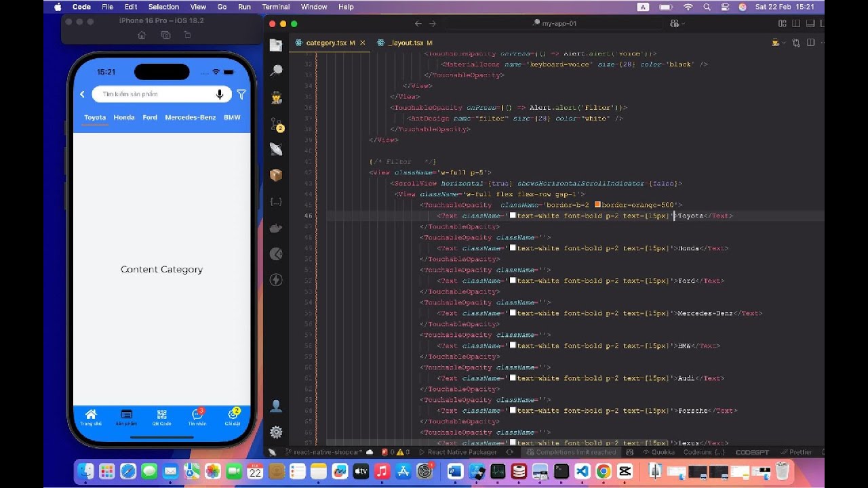
Task: Open Visual Studio Code from the Dock
Action: [x=583, y=471]
